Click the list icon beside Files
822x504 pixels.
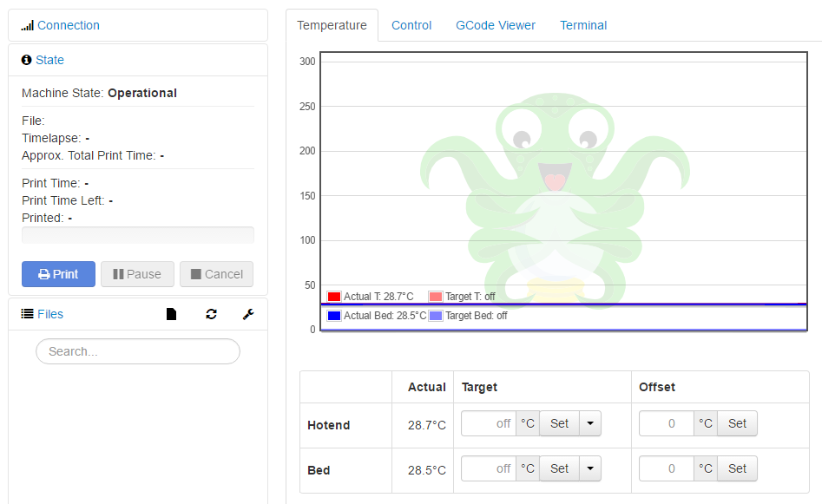pos(27,314)
